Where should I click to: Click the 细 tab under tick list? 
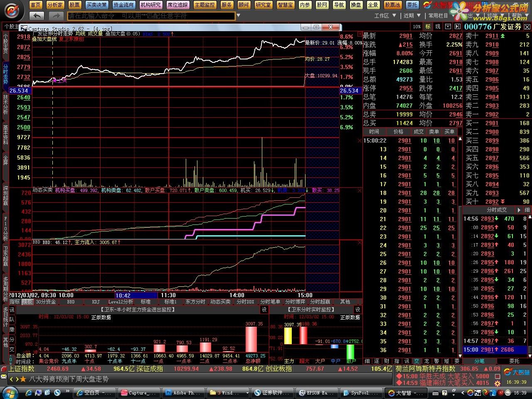coord(367,361)
